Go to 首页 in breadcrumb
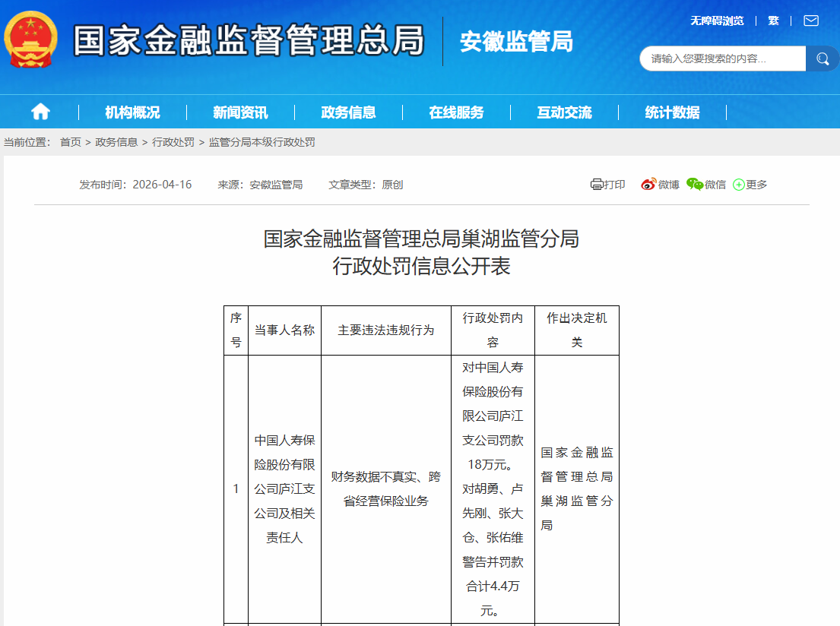This screenshot has width=840, height=626. pos(71,142)
